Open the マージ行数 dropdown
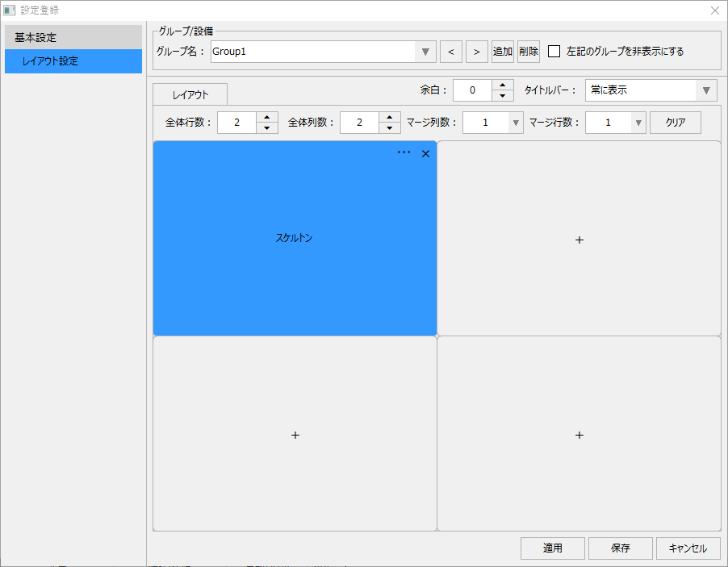 point(638,122)
